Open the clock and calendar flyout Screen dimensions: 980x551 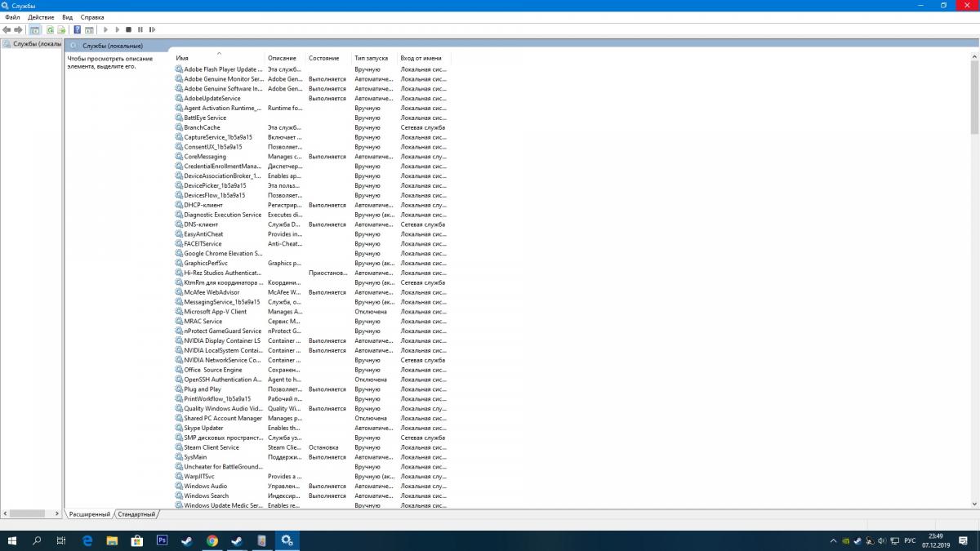point(936,540)
